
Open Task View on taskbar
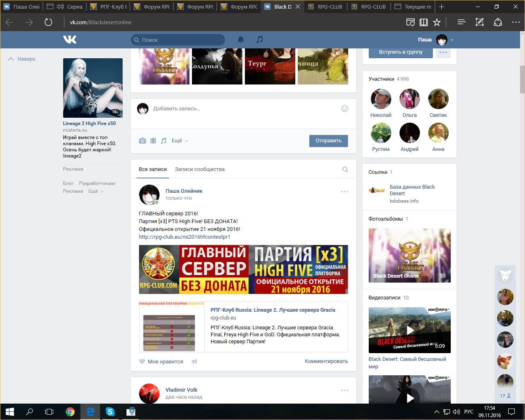[49, 412]
